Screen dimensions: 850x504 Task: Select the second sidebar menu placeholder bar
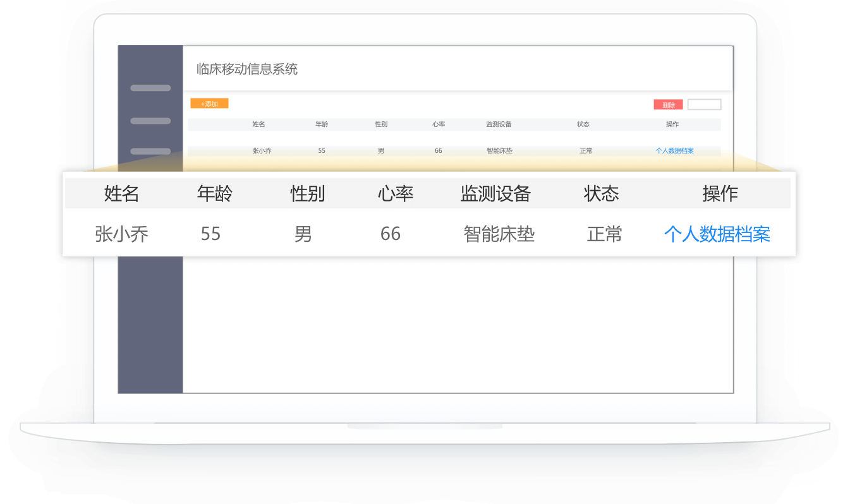150,121
